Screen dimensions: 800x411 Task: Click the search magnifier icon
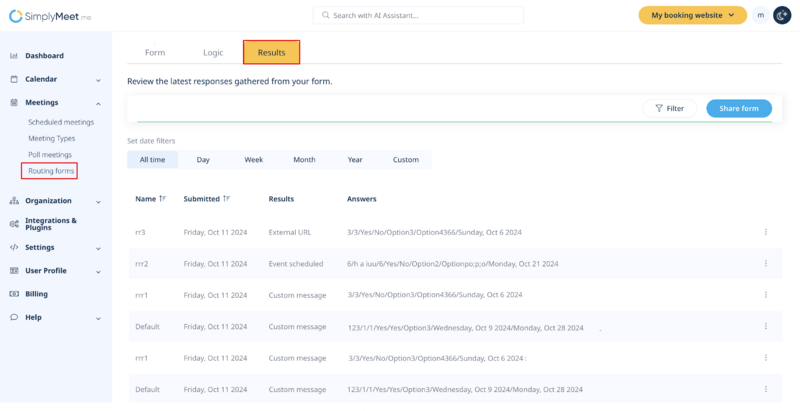click(326, 15)
